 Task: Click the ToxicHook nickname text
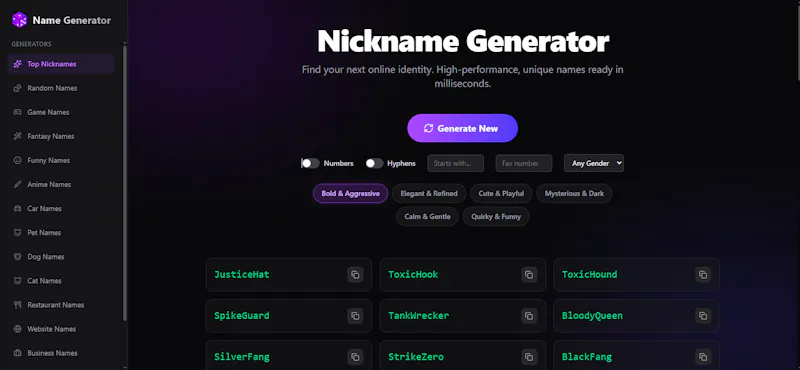(413, 275)
